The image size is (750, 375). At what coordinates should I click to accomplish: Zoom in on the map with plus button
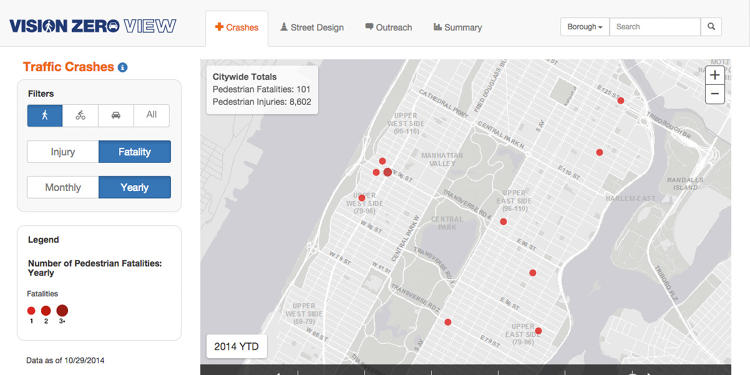[715, 75]
